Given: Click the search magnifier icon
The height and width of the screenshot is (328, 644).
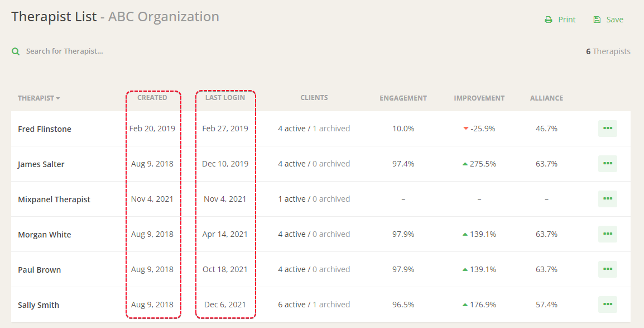Looking at the screenshot, I should click(x=16, y=51).
